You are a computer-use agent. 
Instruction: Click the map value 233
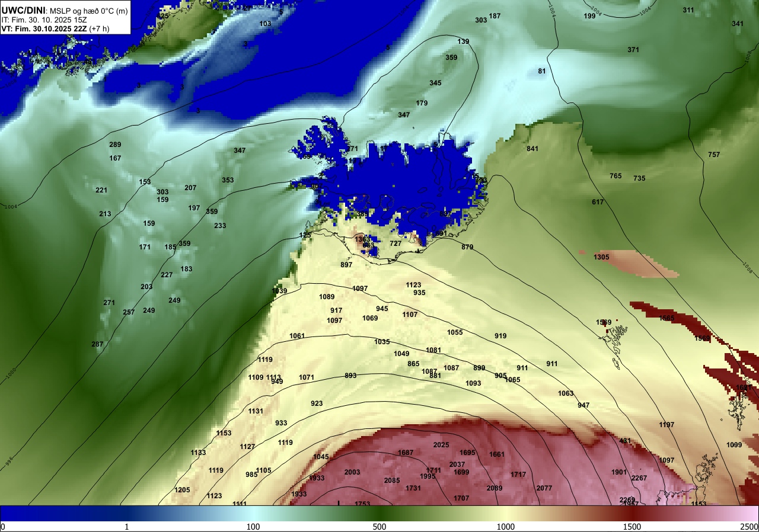[x=220, y=226]
